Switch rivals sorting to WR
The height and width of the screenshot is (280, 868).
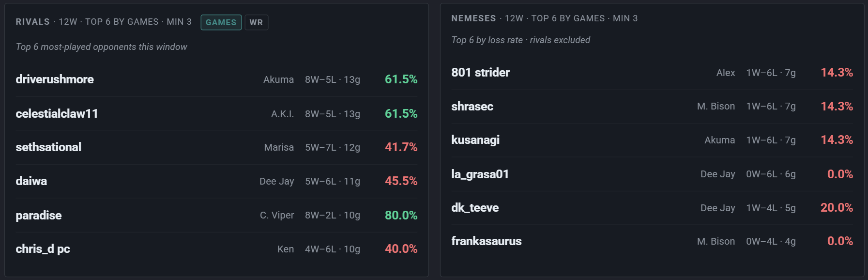coord(256,22)
